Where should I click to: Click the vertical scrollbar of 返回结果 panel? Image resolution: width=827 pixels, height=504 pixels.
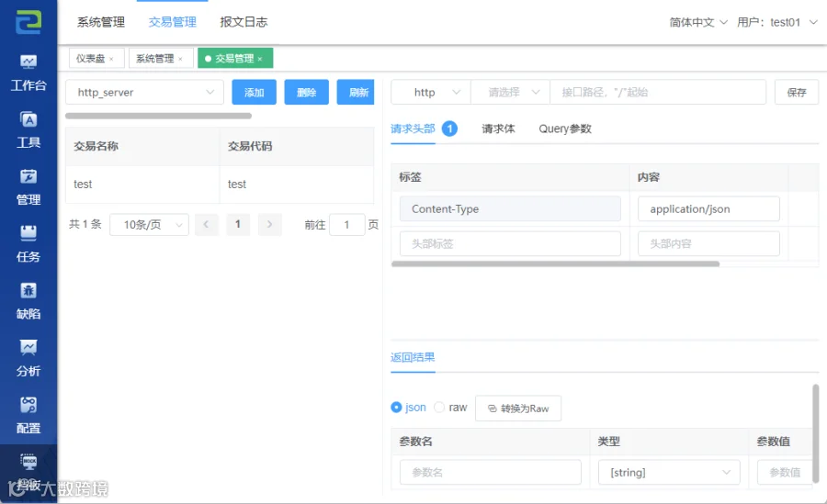[815, 433]
